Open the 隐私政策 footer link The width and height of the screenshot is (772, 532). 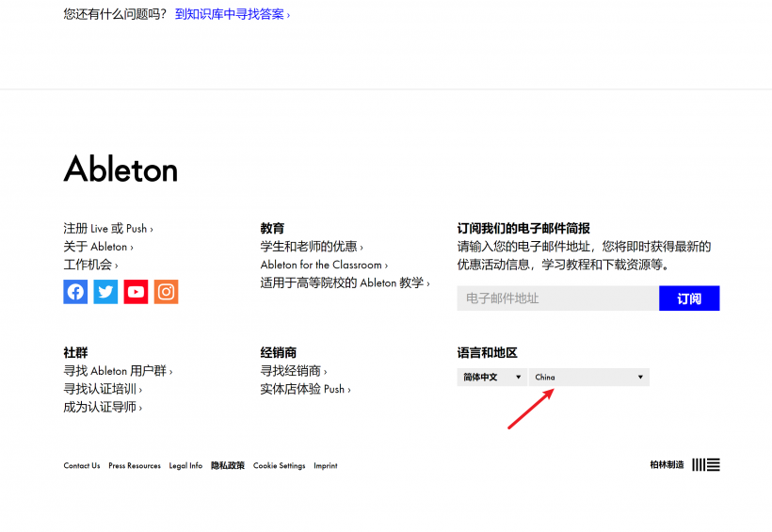point(228,465)
